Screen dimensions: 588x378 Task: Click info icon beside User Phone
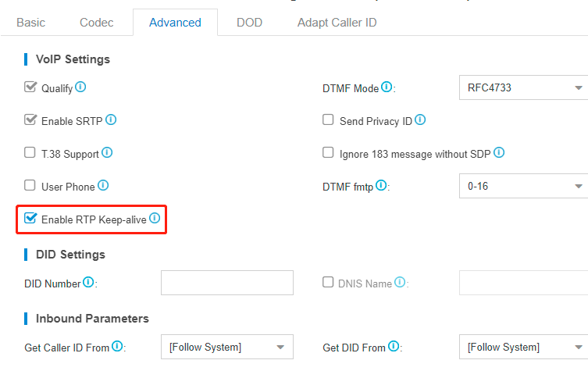click(103, 185)
